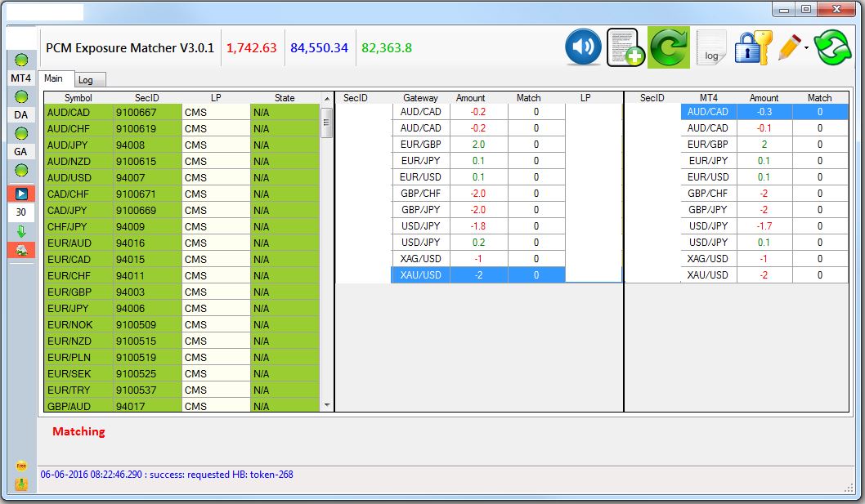Click the Symbol column header
The height and width of the screenshot is (504, 865).
tap(78, 98)
